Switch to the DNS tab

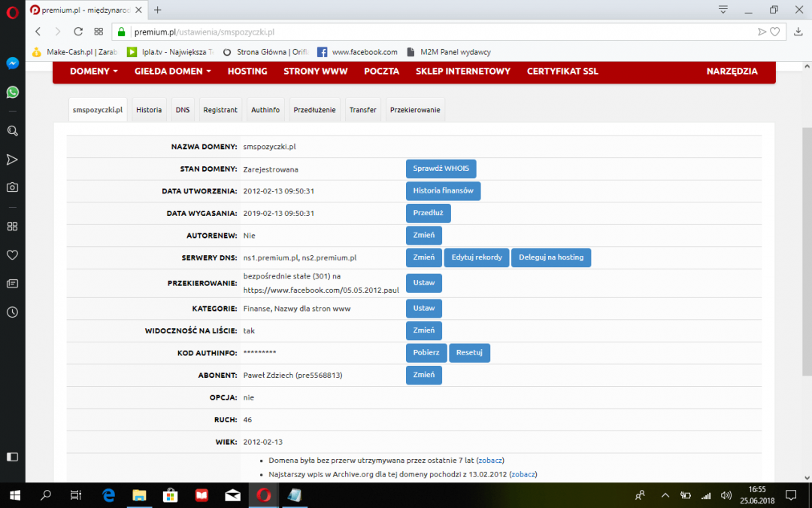point(182,109)
